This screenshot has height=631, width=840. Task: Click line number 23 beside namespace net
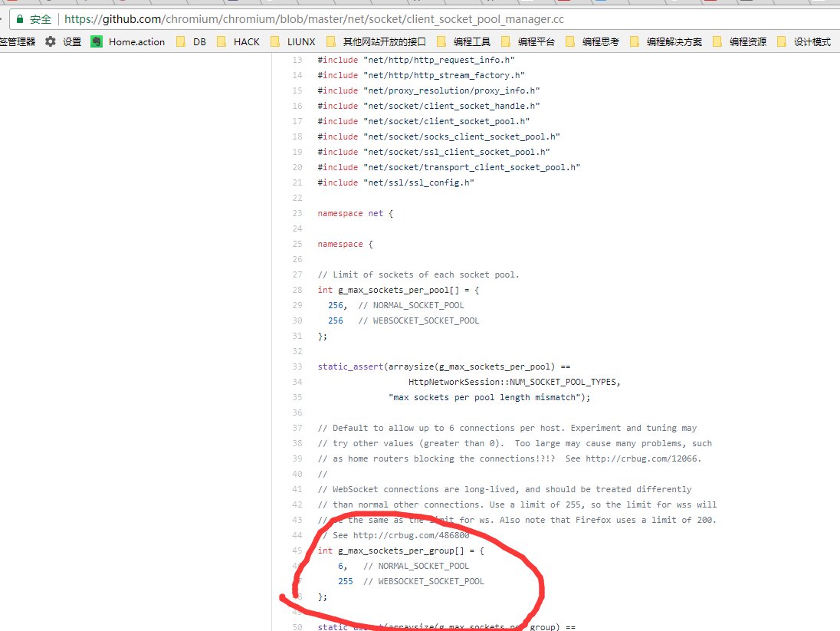click(297, 213)
